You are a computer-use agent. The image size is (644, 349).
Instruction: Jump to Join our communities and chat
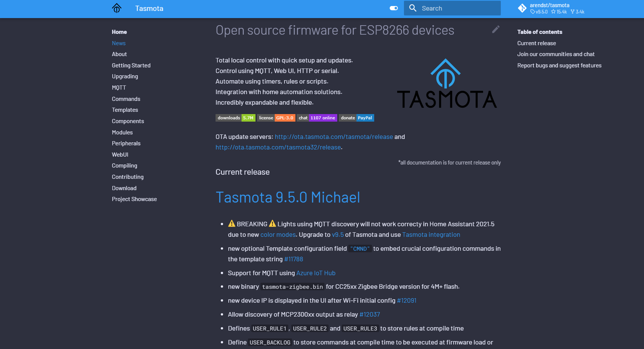coord(556,54)
